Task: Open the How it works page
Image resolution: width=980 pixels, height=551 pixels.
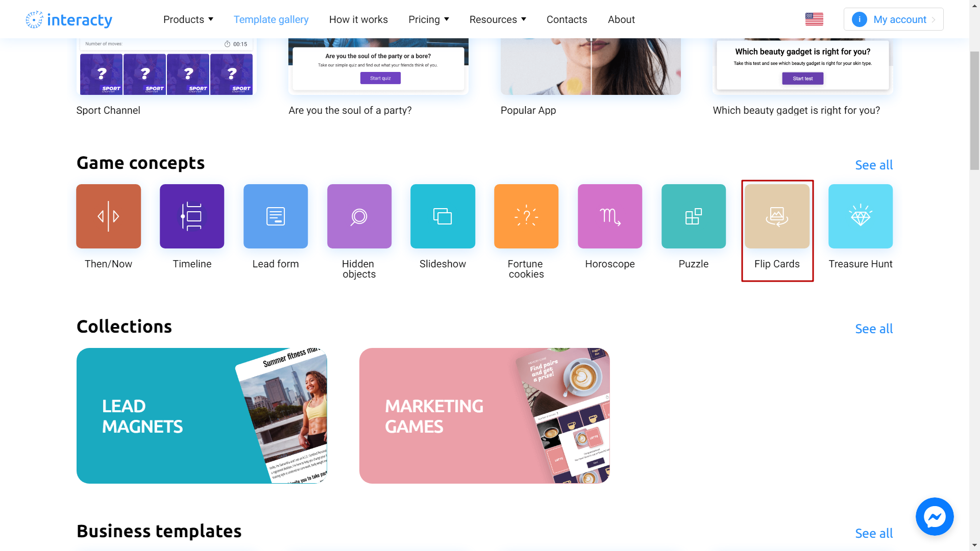Action: point(358,19)
